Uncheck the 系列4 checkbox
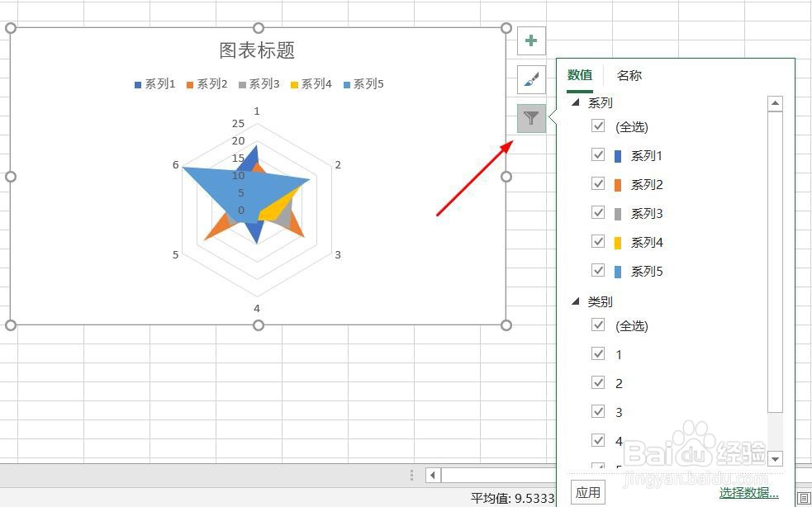 [598, 242]
